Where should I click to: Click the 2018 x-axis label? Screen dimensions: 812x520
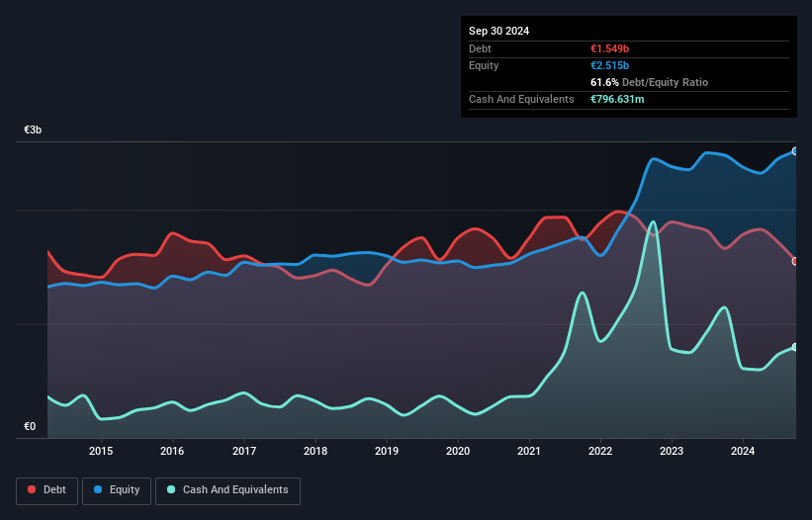tap(316, 451)
